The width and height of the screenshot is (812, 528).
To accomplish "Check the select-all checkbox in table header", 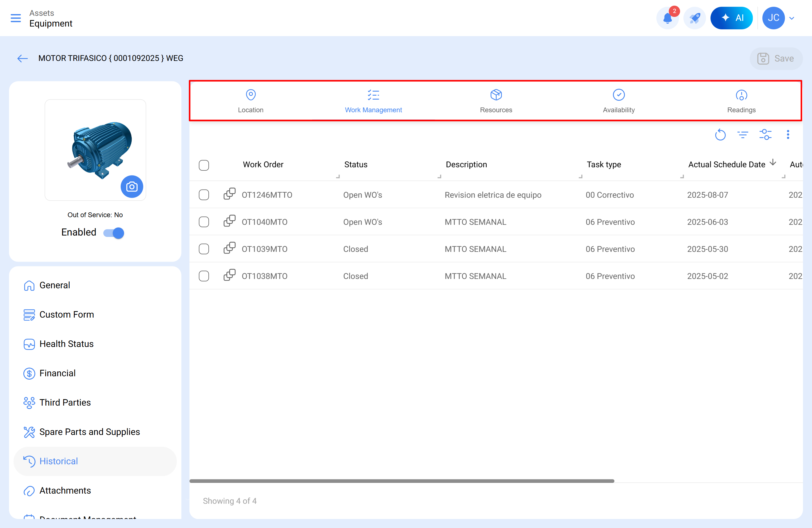I will click(204, 165).
